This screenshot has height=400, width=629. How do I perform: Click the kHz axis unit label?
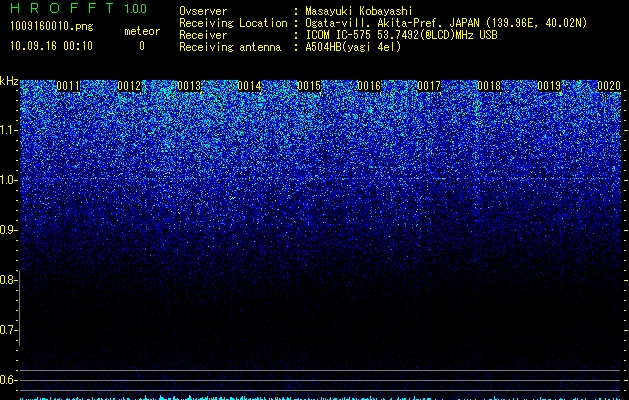click(x=9, y=81)
